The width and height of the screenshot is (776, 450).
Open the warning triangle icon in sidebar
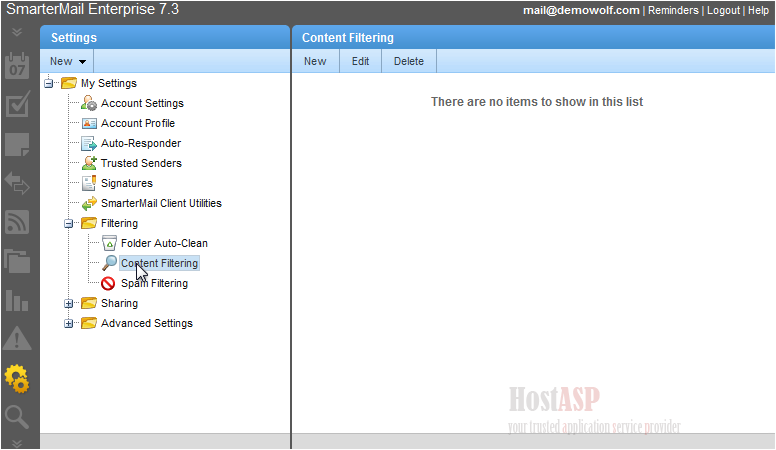(17, 339)
